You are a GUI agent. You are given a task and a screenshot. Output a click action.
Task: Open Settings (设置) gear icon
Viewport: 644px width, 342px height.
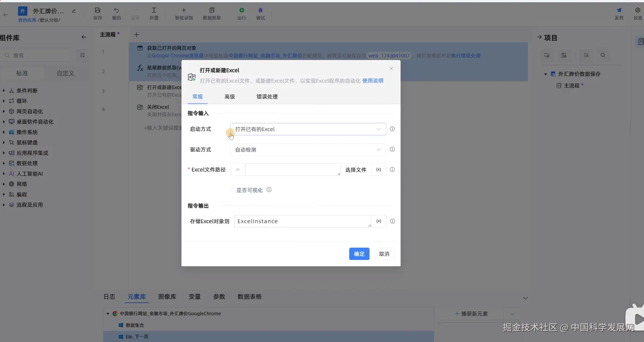coord(638,14)
